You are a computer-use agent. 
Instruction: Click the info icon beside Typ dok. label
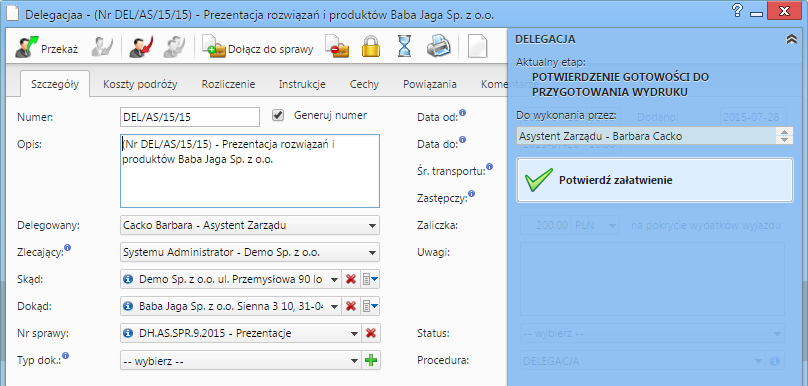[x=66, y=355]
